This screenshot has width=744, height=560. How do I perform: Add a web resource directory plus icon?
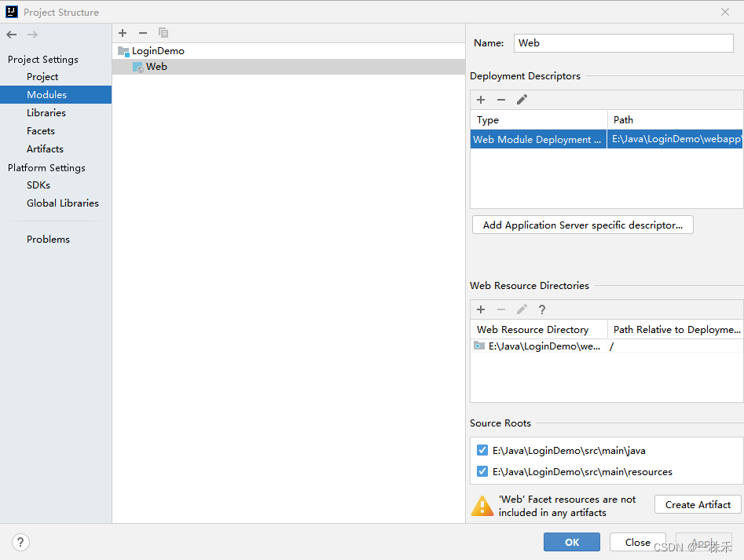[x=481, y=309]
